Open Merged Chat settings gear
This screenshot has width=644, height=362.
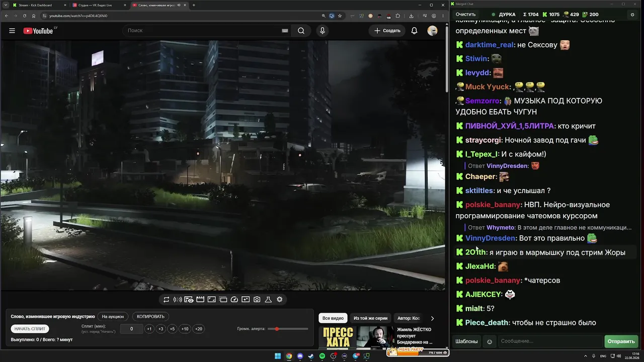pyautogui.click(x=632, y=15)
